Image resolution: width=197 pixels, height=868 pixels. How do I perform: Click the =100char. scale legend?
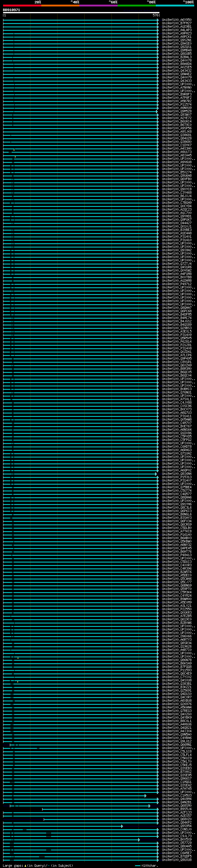147,865
